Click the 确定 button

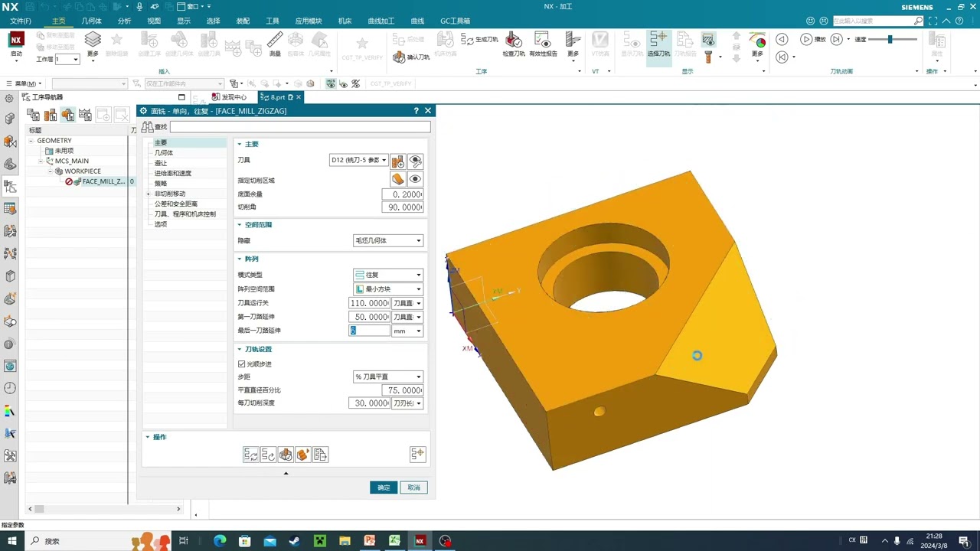click(384, 487)
